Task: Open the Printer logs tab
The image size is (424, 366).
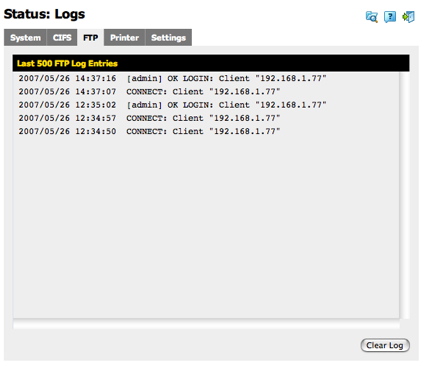Action: (125, 38)
